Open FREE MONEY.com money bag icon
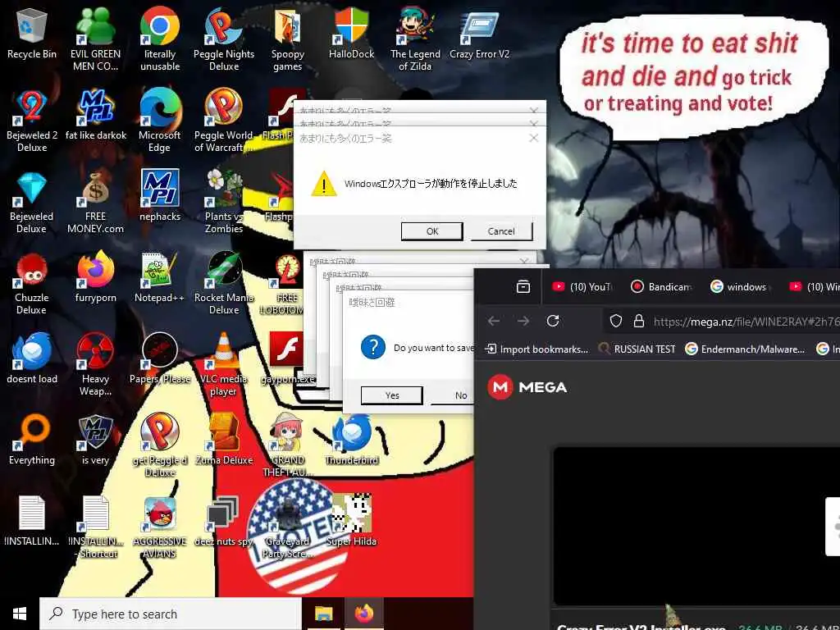The height and width of the screenshot is (630, 840). [x=95, y=202]
